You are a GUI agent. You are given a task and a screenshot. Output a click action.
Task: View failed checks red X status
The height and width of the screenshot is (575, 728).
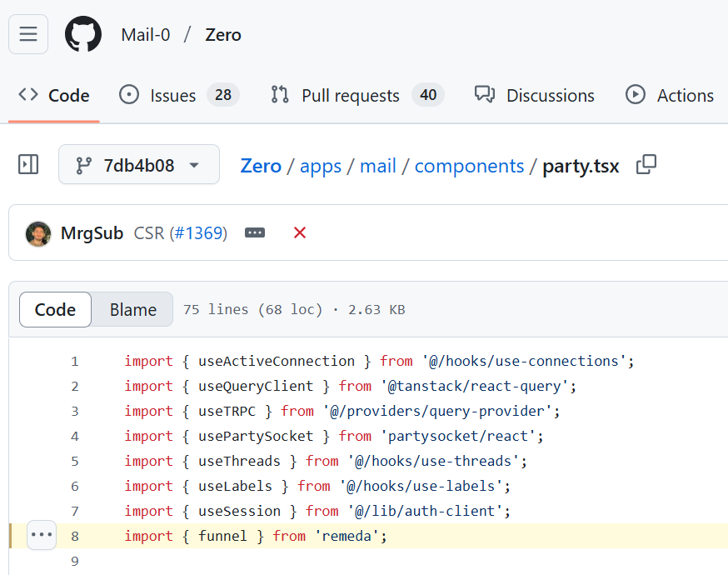click(300, 232)
